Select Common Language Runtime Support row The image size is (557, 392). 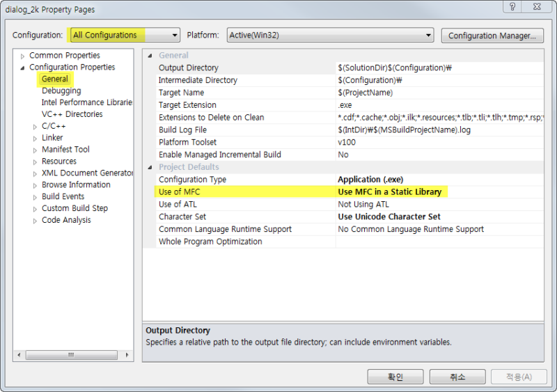[x=350, y=229]
